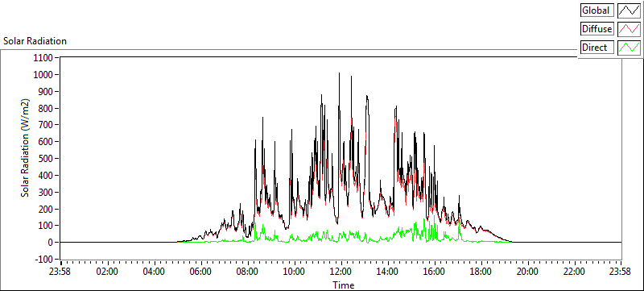
Task: Click the 02:00 x-axis tick label
Action: tap(108, 272)
